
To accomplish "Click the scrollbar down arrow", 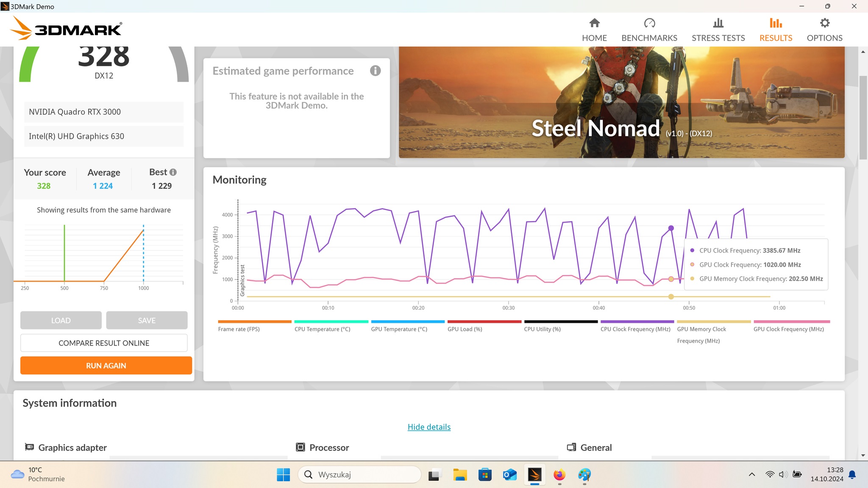I will (863, 455).
